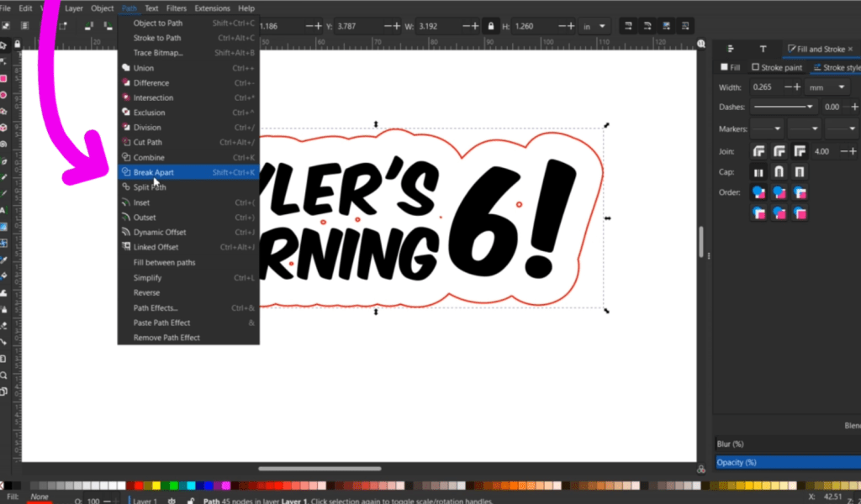Select the Text tool in left toolbox
Image resolution: width=861 pixels, height=504 pixels.
[x=4, y=210]
